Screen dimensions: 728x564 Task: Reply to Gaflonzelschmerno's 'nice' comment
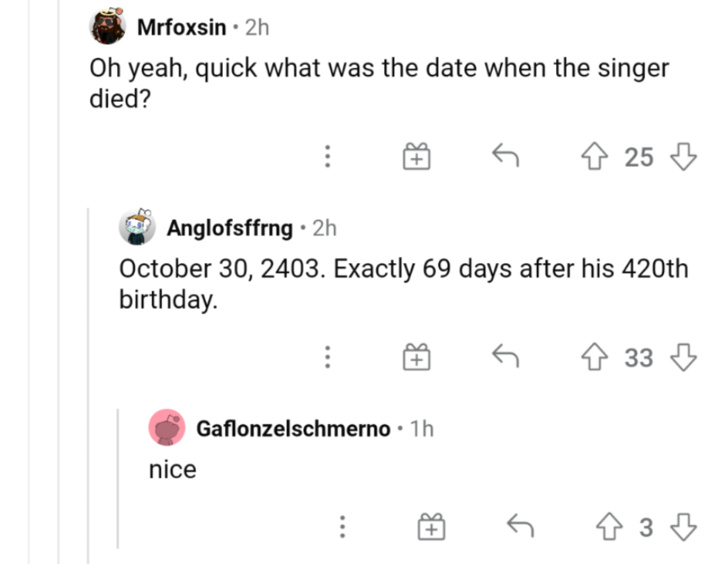coord(520,526)
